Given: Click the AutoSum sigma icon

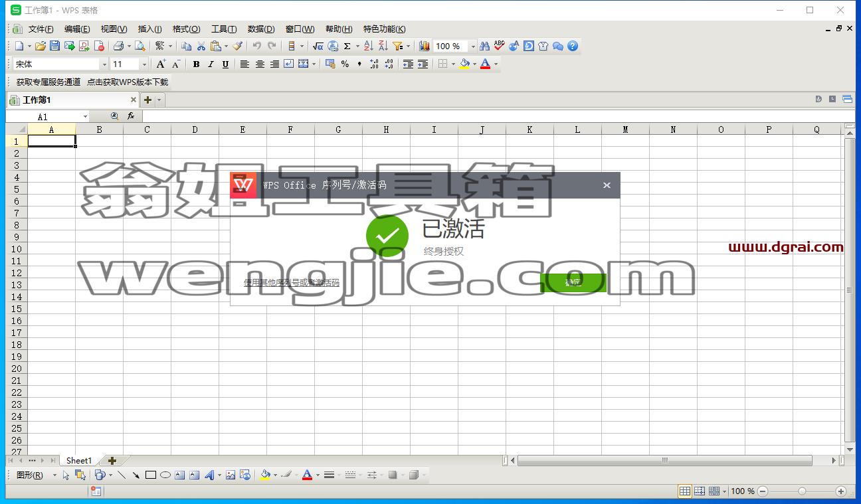Looking at the screenshot, I should click(347, 46).
